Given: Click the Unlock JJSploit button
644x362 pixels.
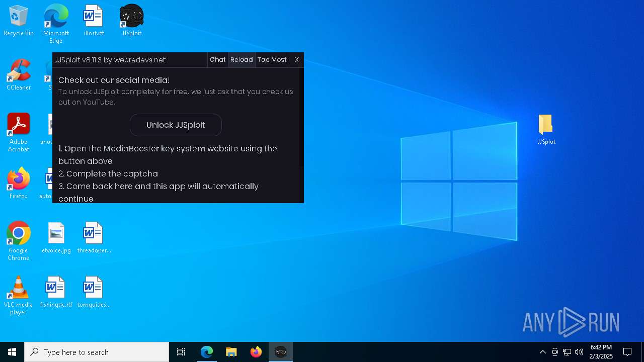Looking at the screenshot, I should tap(176, 125).
